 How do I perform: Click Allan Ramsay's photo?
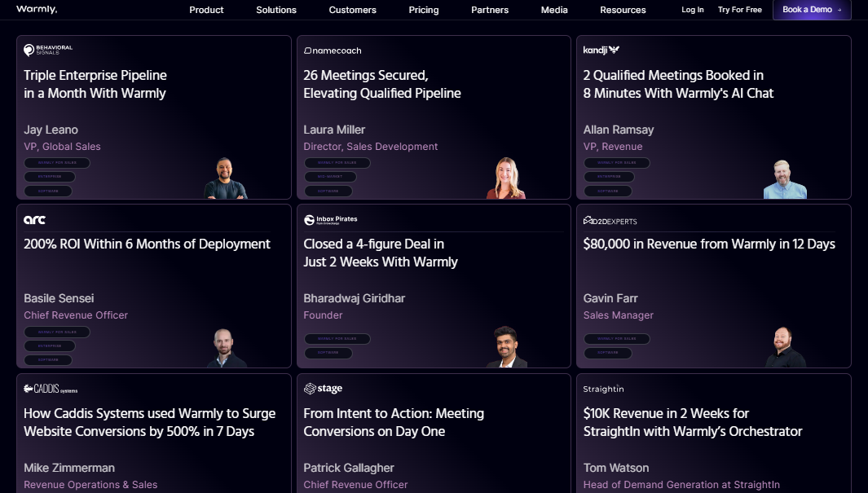point(784,179)
